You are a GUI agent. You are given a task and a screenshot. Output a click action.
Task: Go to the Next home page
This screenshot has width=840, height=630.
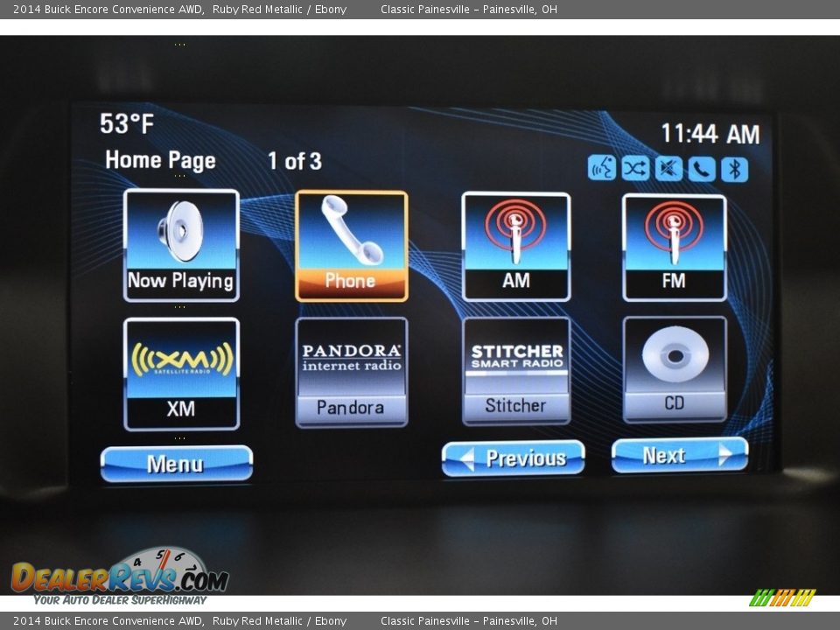point(680,455)
